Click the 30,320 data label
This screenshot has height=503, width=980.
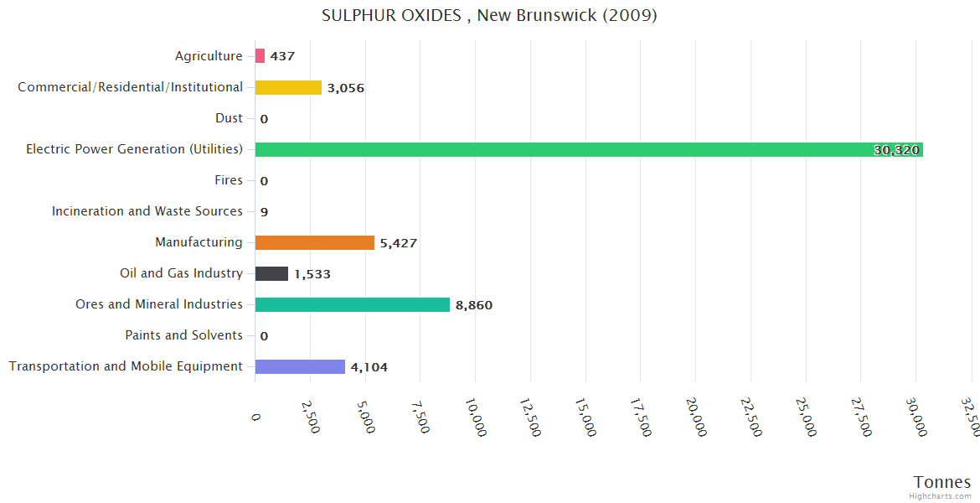pyautogui.click(x=896, y=150)
